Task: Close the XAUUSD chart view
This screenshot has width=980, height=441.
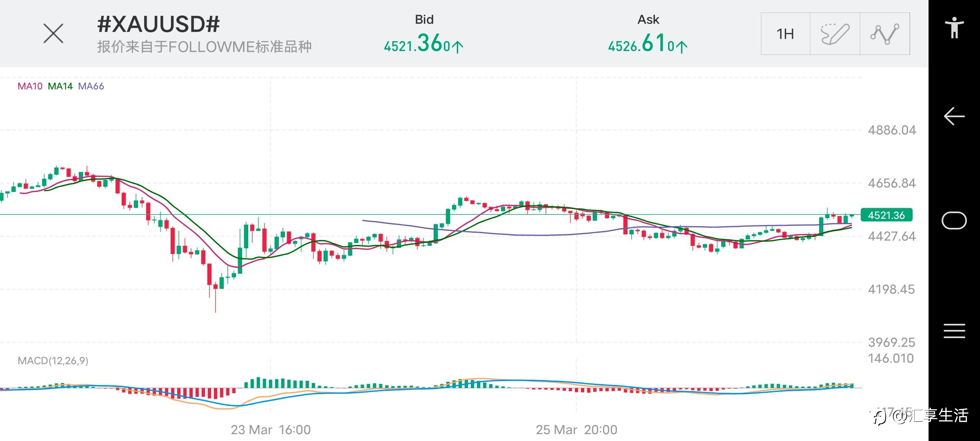Action: 53,33
